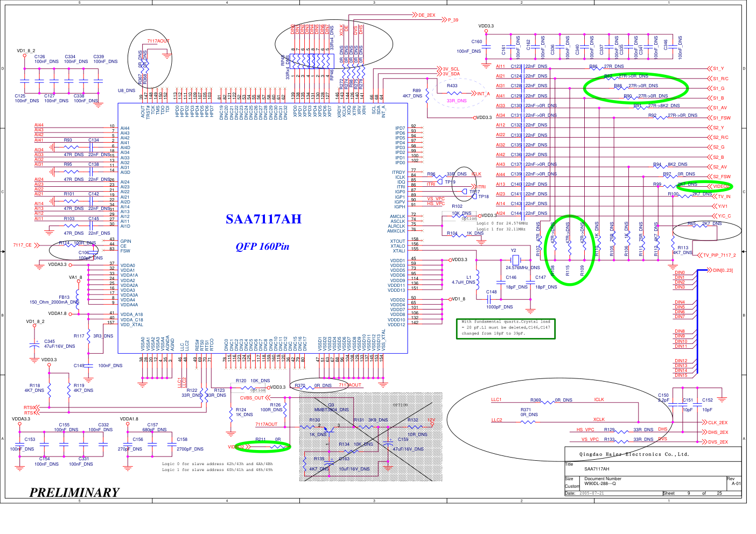Click the '680pF_DNS' capacitor value
The height and width of the screenshot is (534, 756).
coord(155,430)
